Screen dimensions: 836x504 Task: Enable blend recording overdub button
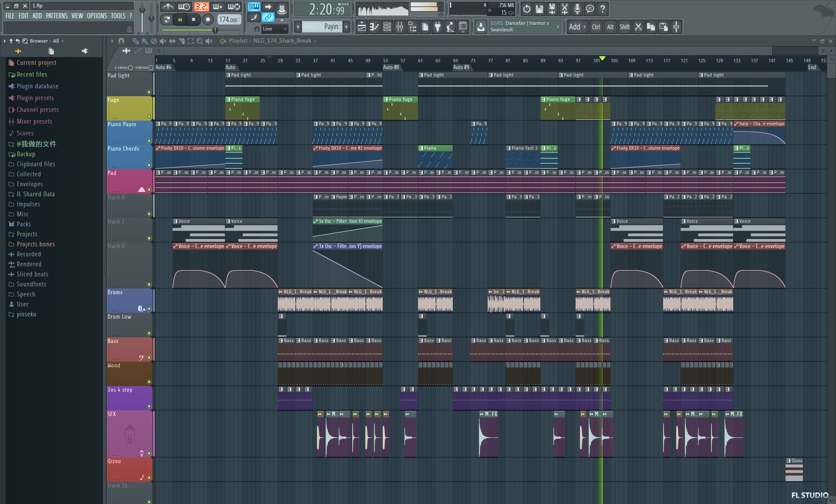[217, 7]
